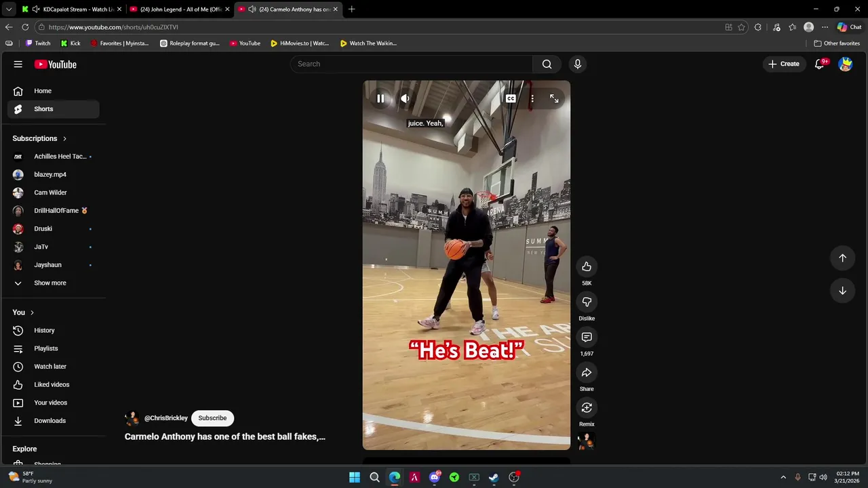The image size is (868, 488).
Task: Add this page to favorites star
Action: (741, 27)
